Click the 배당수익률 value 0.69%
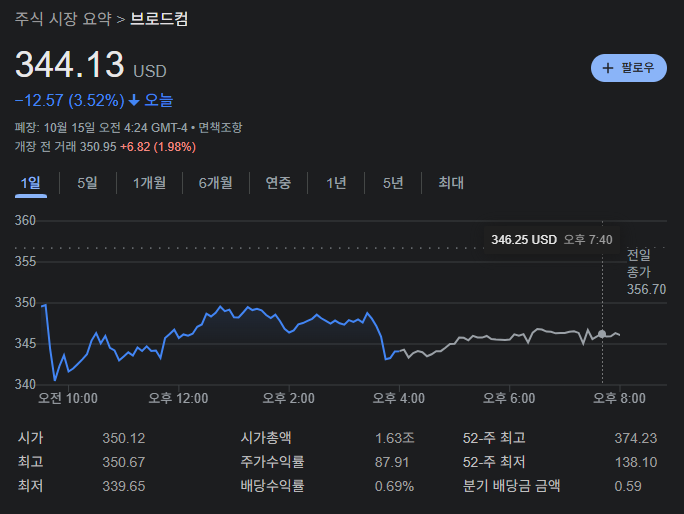 [x=394, y=486]
